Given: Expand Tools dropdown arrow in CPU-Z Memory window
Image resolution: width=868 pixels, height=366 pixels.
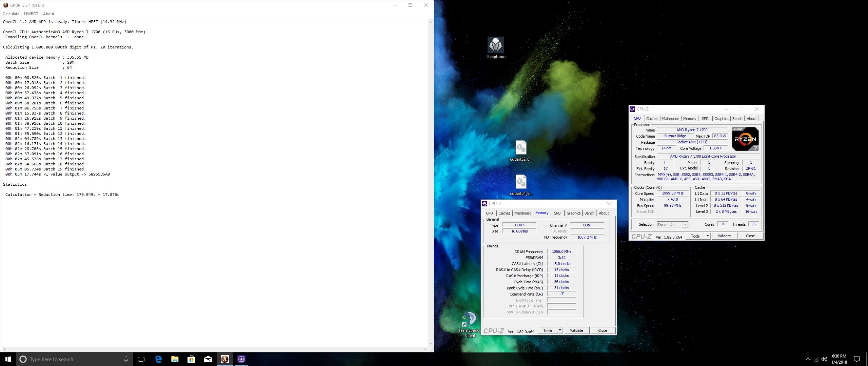Looking at the screenshot, I should click(x=560, y=330).
